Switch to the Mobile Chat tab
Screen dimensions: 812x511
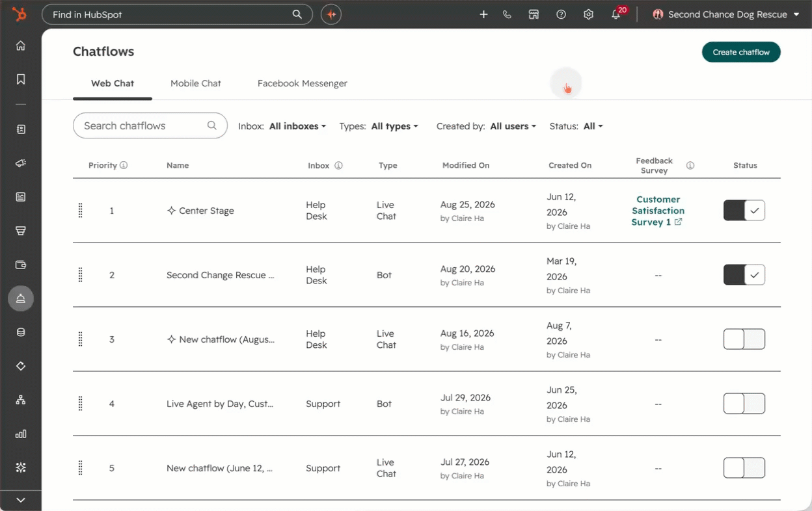pyautogui.click(x=196, y=83)
